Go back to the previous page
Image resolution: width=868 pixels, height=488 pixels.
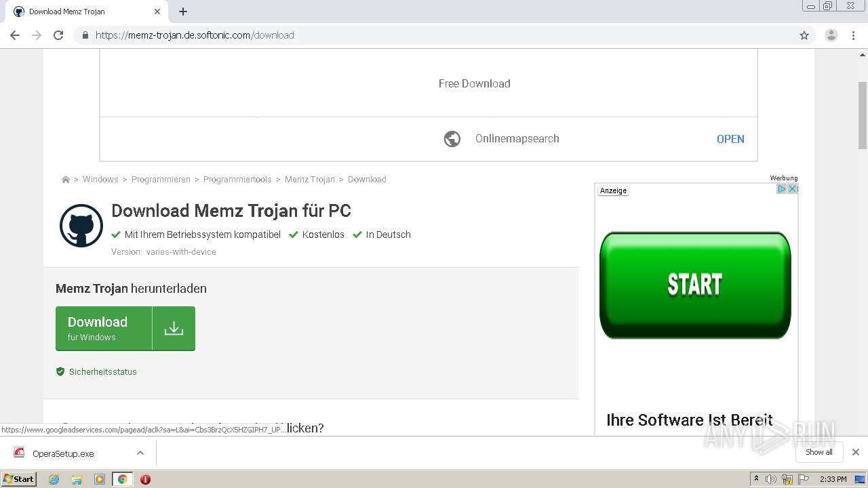click(15, 35)
